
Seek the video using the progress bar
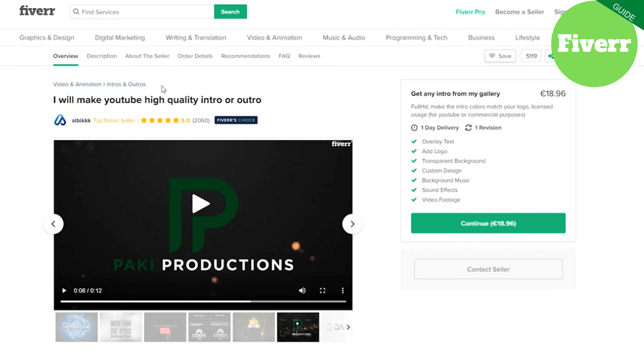click(x=203, y=302)
